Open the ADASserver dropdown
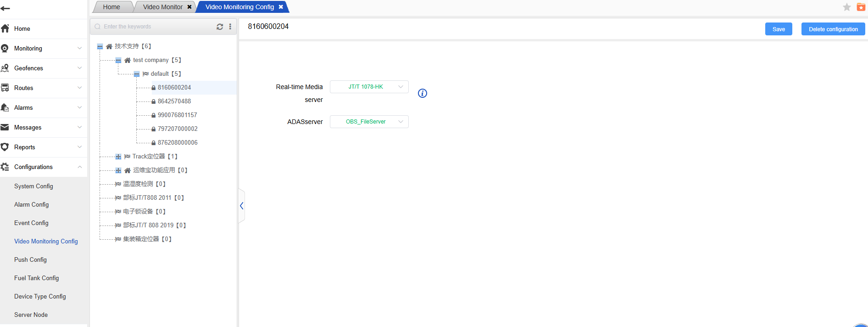Screen dimensions: 868x327 click(369, 122)
